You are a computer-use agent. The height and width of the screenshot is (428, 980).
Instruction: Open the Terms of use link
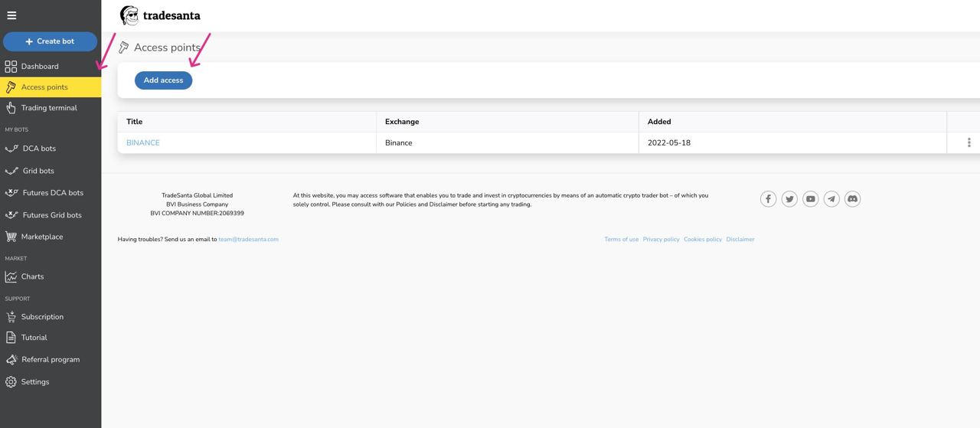(622, 240)
